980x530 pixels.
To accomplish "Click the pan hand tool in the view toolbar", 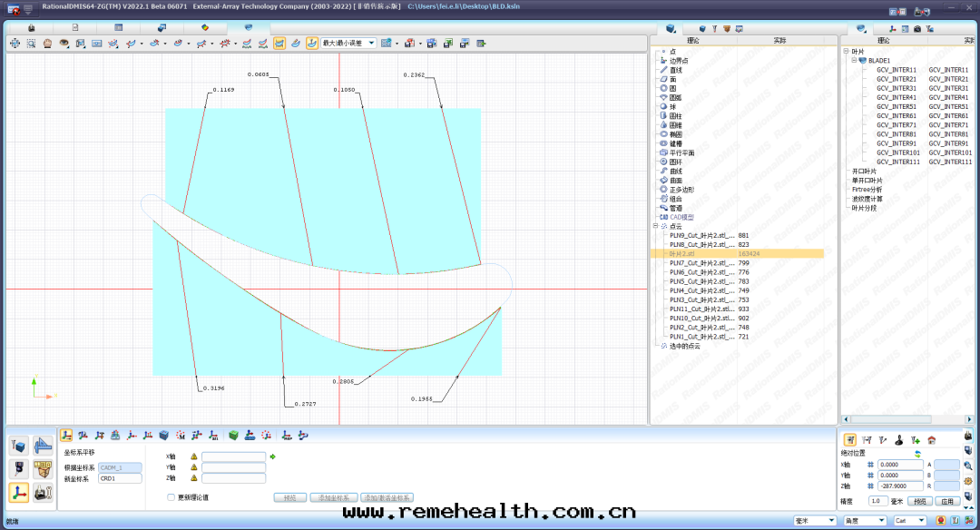I will (x=47, y=43).
